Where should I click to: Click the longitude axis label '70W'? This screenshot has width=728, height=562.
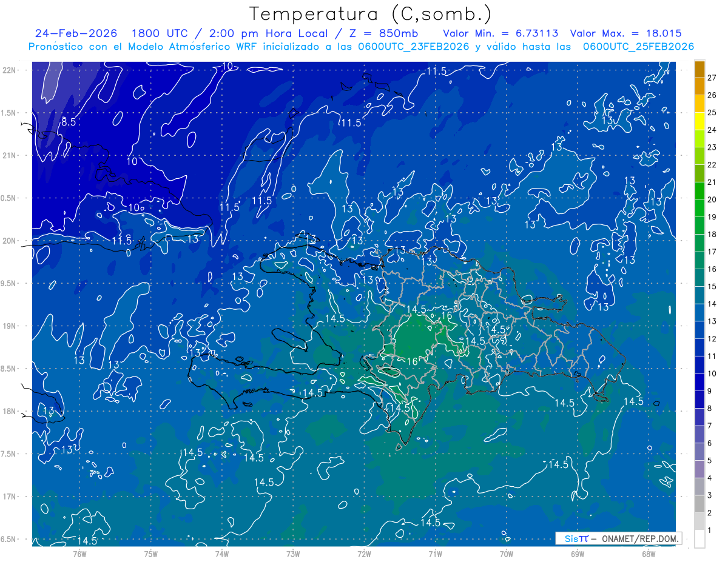[x=507, y=554]
